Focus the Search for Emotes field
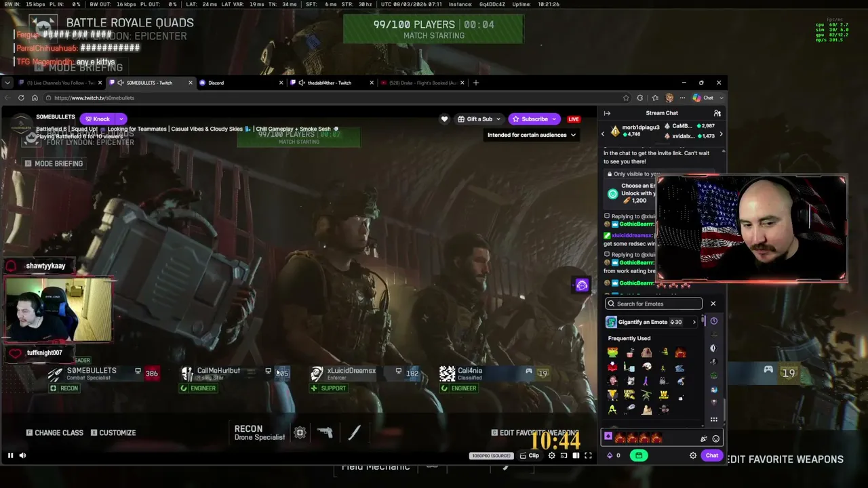This screenshot has height=488, width=868. 654,304
